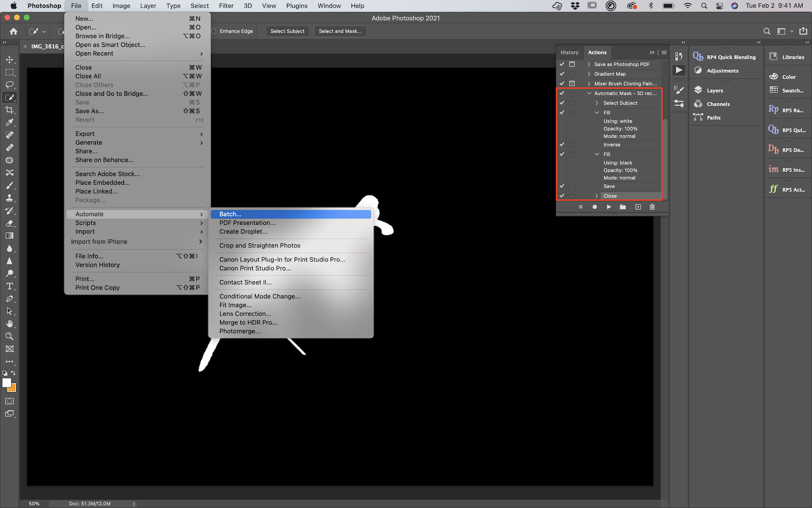Screen dimensions: 812x508
Task: Play the selected action
Action: 609,207
